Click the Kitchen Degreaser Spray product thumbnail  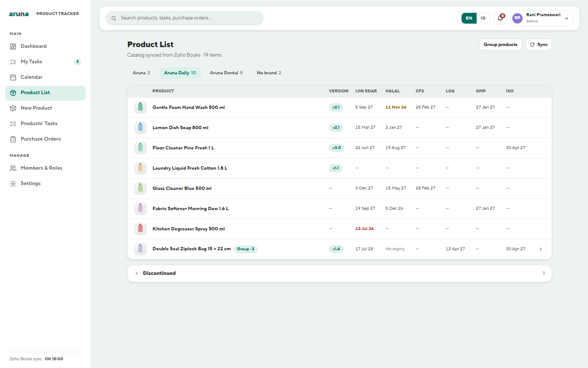[140, 229]
